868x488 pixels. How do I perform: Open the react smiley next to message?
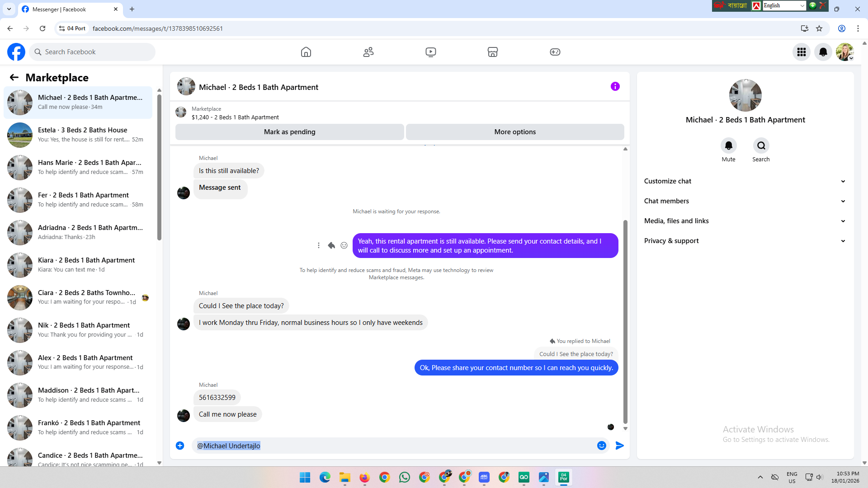344,245
